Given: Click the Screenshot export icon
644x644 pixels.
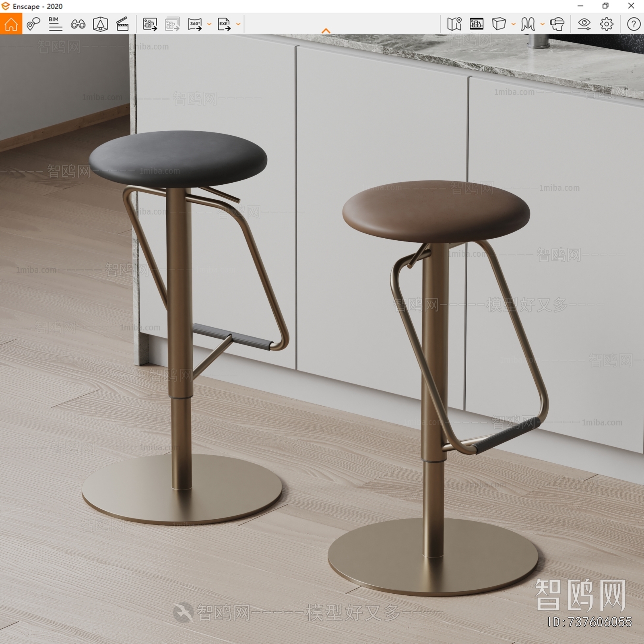Looking at the screenshot, I should [150, 24].
